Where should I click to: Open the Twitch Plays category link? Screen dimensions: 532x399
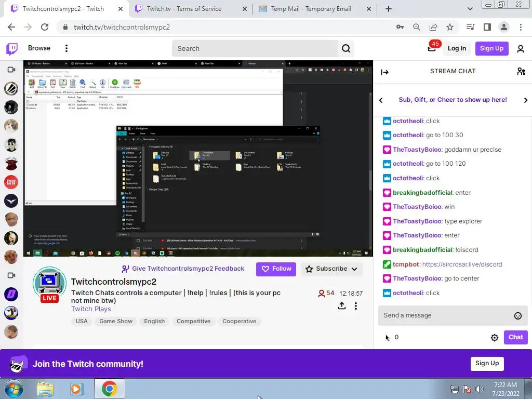pos(91,309)
